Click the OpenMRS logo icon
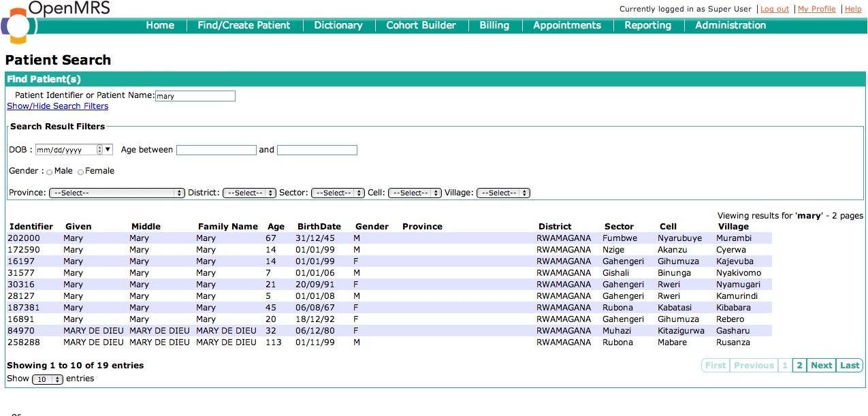The width and height of the screenshot is (868, 416). [18, 21]
